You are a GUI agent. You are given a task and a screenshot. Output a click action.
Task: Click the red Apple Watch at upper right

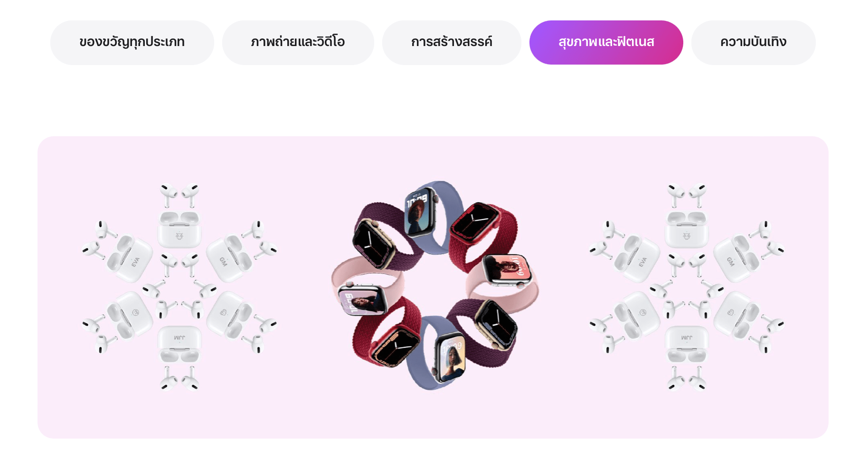pos(475,224)
